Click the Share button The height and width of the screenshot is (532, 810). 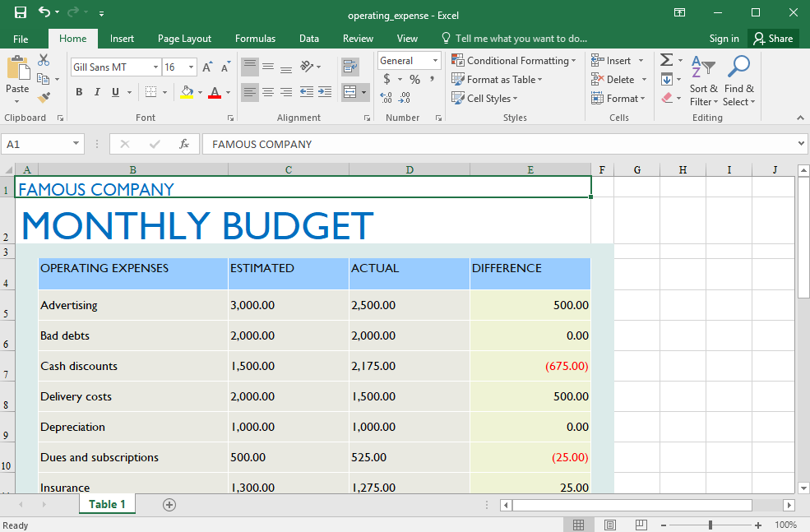click(773, 38)
